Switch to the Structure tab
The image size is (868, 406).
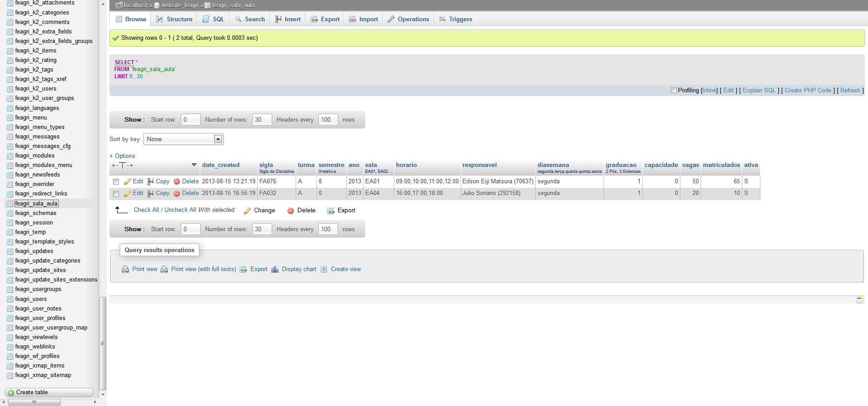[174, 19]
